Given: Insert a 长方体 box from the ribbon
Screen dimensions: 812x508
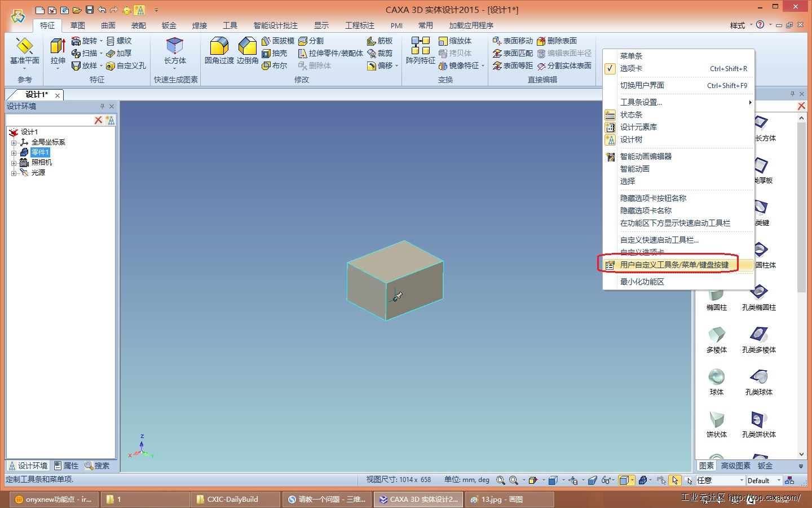Looking at the screenshot, I should click(175, 51).
